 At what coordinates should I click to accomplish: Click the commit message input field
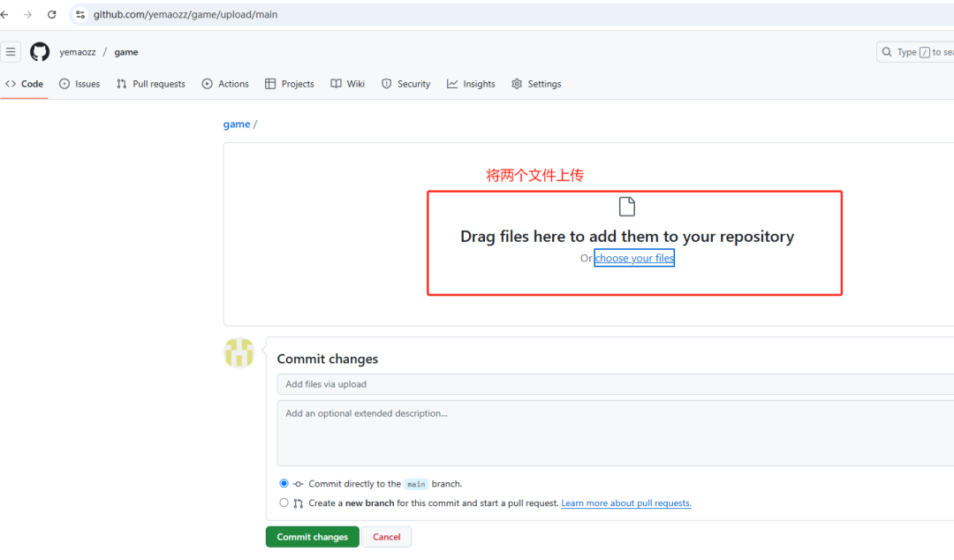[615, 384]
